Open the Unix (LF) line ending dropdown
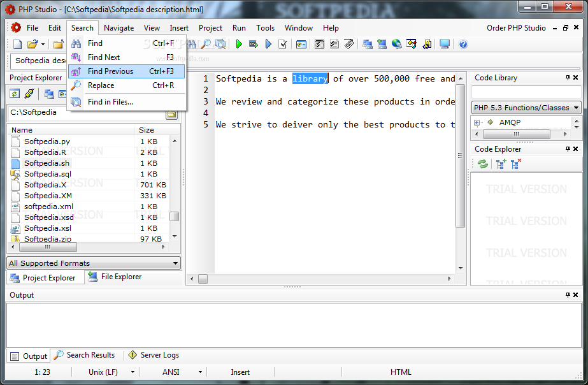 pyautogui.click(x=133, y=372)
